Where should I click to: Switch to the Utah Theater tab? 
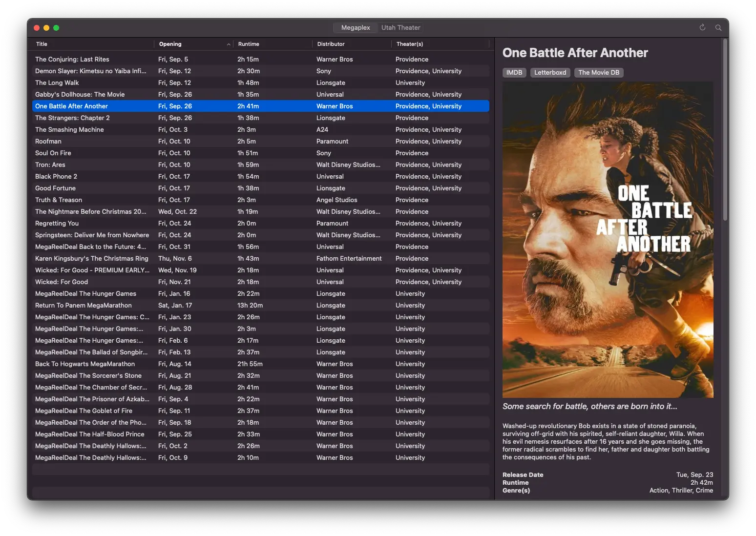tap(400, 27)
